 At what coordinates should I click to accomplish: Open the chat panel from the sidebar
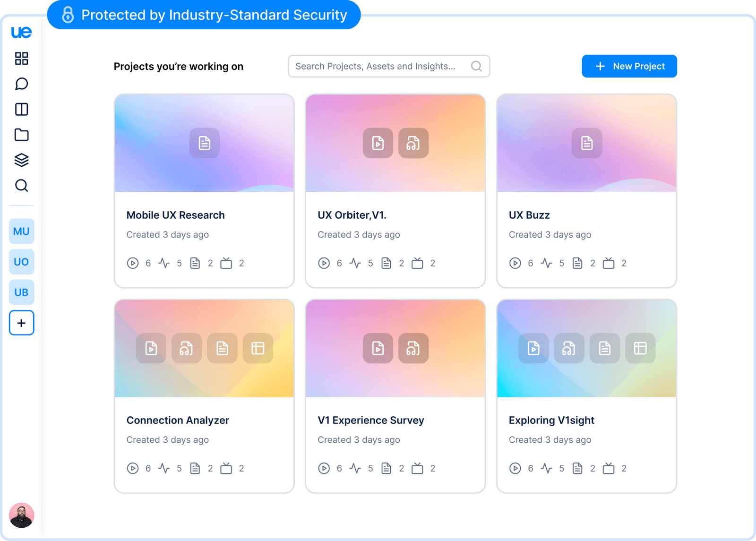[21, 84]
